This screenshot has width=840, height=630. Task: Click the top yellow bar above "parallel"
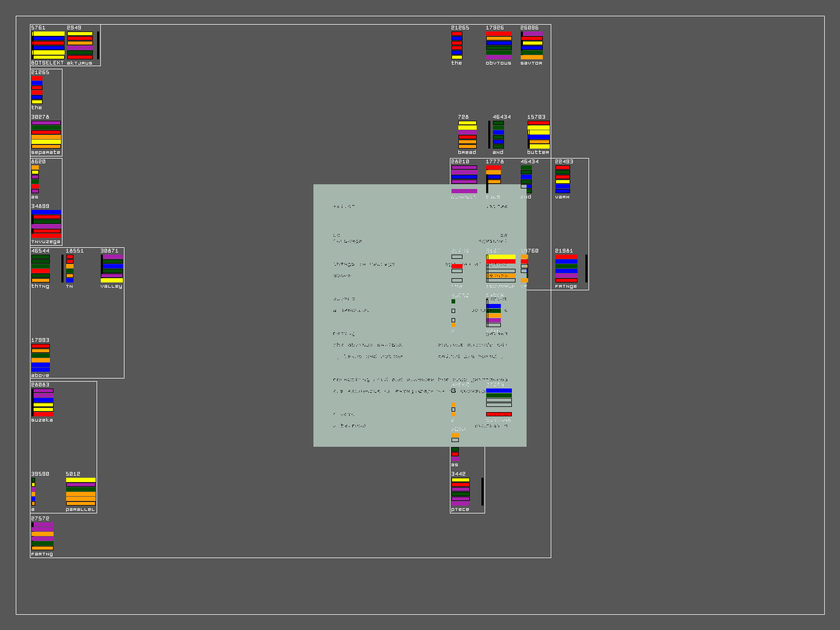(x=81, y=480)
